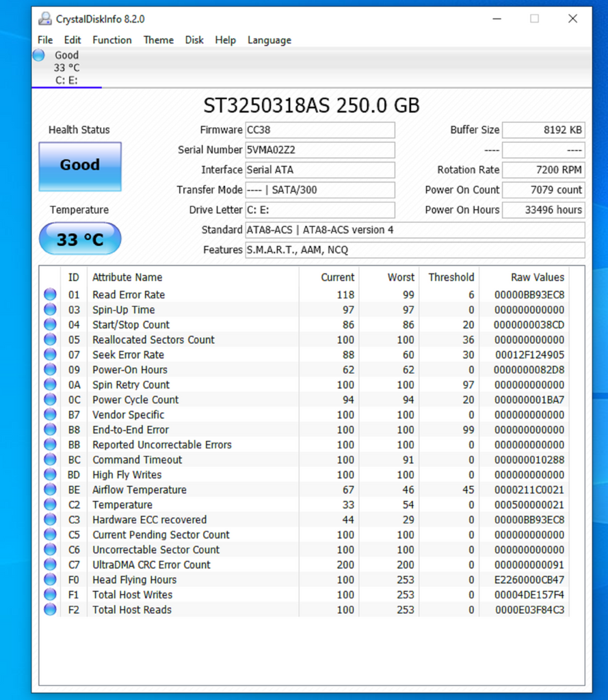Click the Rotation Rate field 7200 RPM

(544, 170)
